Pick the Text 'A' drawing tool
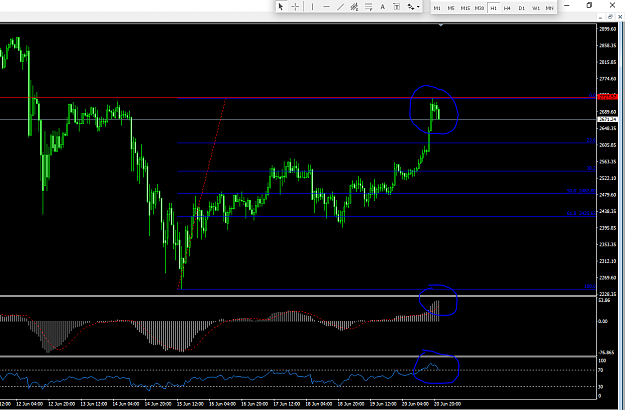Image resolution: width=625 pixels, height=410 pixels. pos(382,7)
